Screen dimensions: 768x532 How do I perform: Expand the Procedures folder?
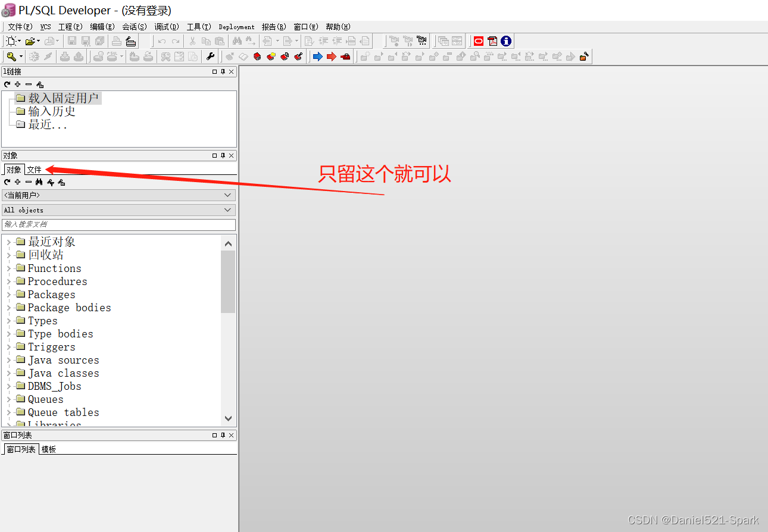click(x=8, y=281)
